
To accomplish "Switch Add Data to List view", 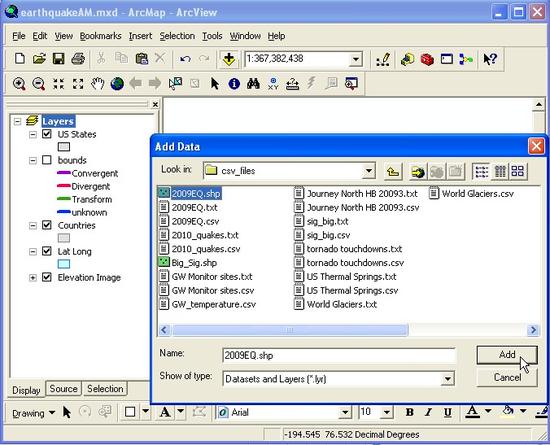I will pyautogui.click(x=481, y=171).
